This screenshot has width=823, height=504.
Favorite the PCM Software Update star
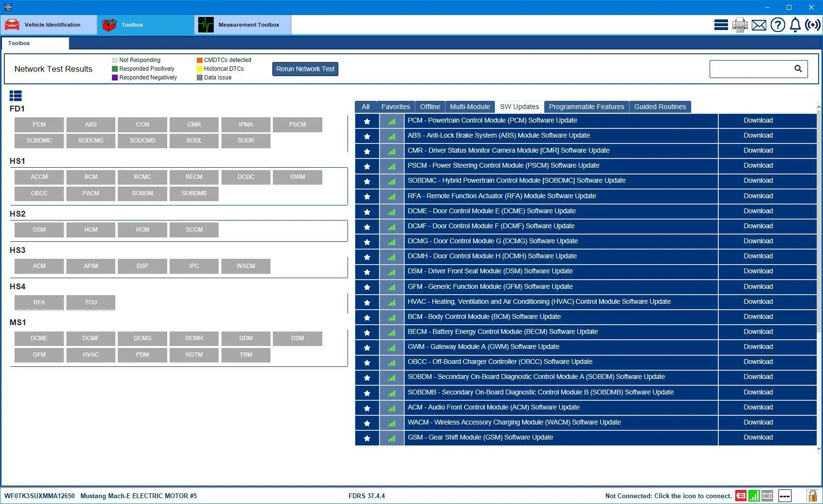pos(367,121)
